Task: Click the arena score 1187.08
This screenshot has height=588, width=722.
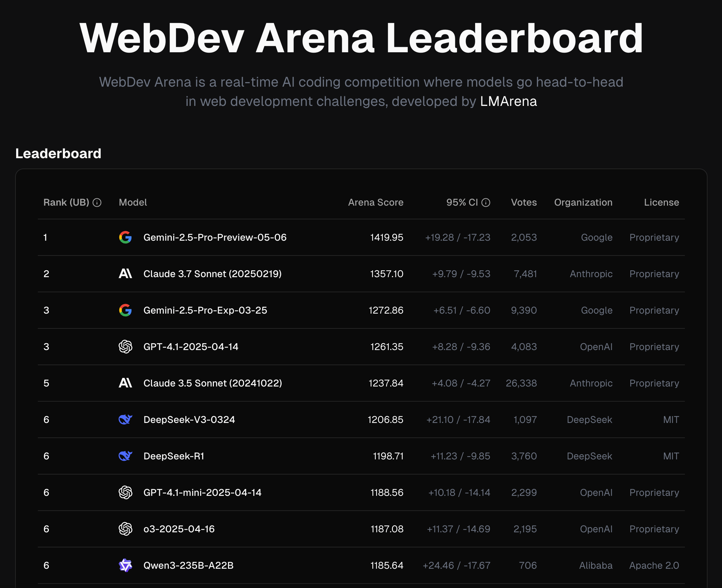Action: click(387, 529)
